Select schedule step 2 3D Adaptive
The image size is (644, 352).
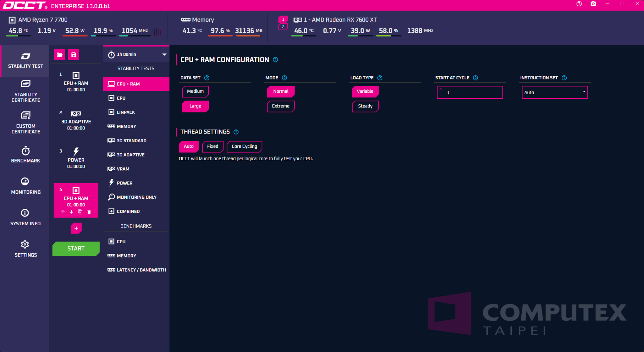coord(76,121)
